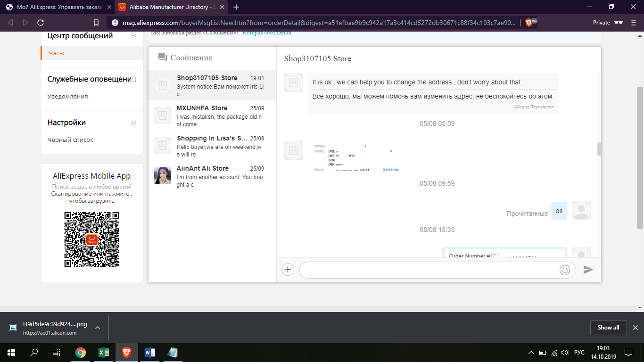This screenshot has width=644, height=362.
Task: Bookmark this page with the bookmark icon
Action: [96, 23]
